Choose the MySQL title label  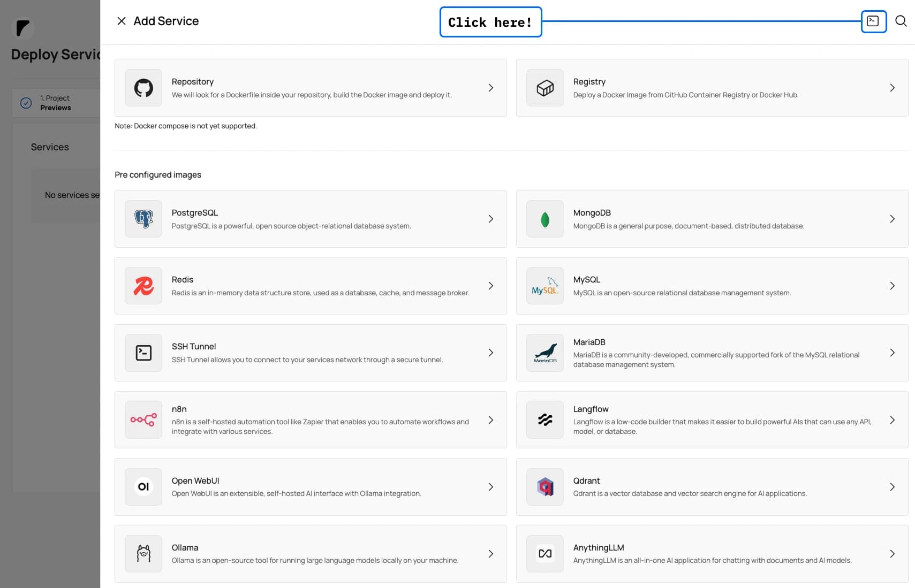point(587,279)
